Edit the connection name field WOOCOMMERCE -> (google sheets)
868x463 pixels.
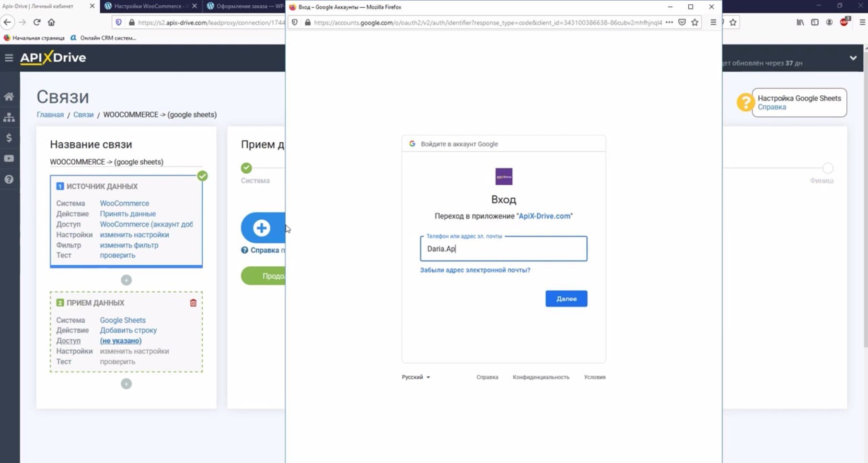click(126, 162)
